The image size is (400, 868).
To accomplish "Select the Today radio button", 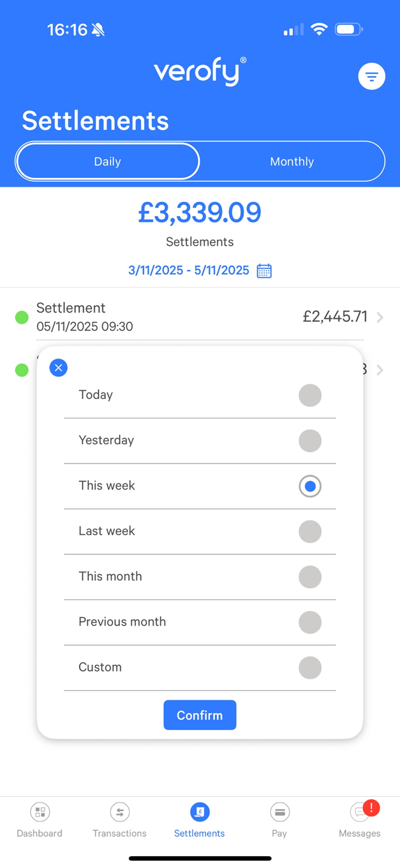I will coord(310,395).
